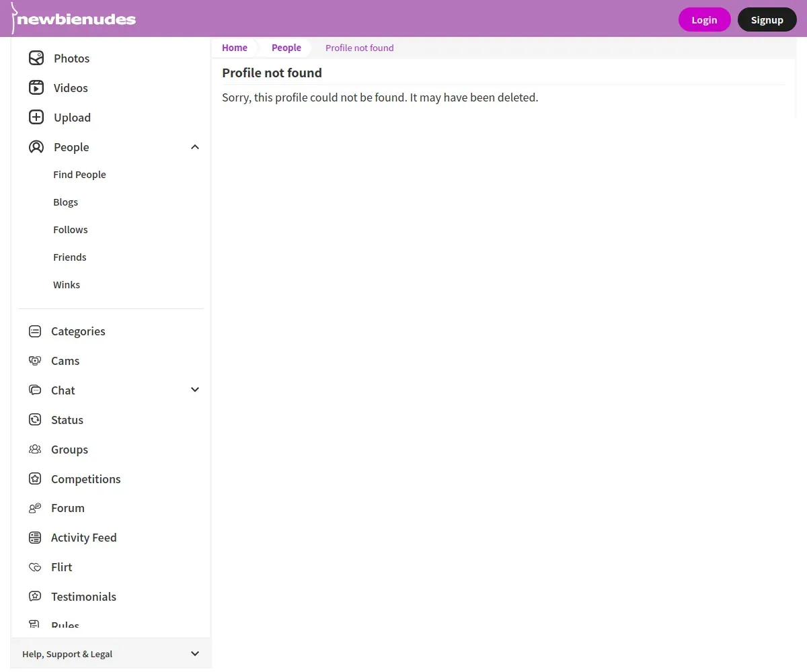This screenshot has height=672, width=807.
Task: Click the Upload plus icon
Action: tap(36, 118)
